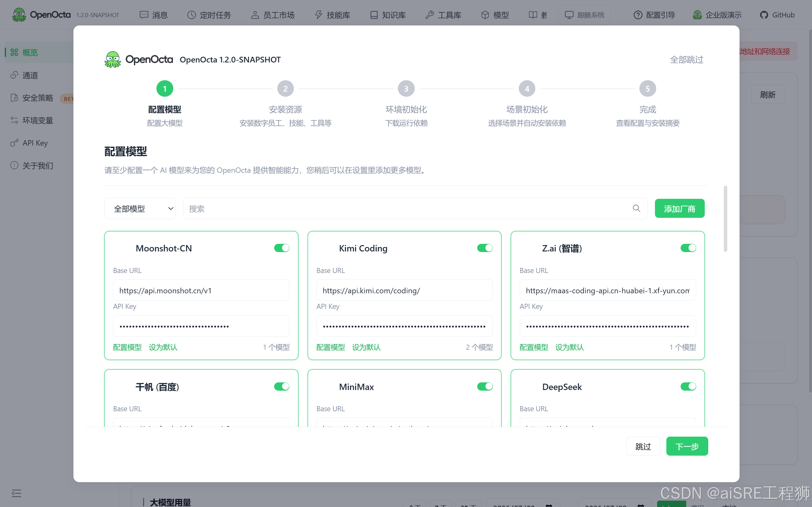Click the model list scrollbar
The image size is (812, 507).
[x=725, y=219]
